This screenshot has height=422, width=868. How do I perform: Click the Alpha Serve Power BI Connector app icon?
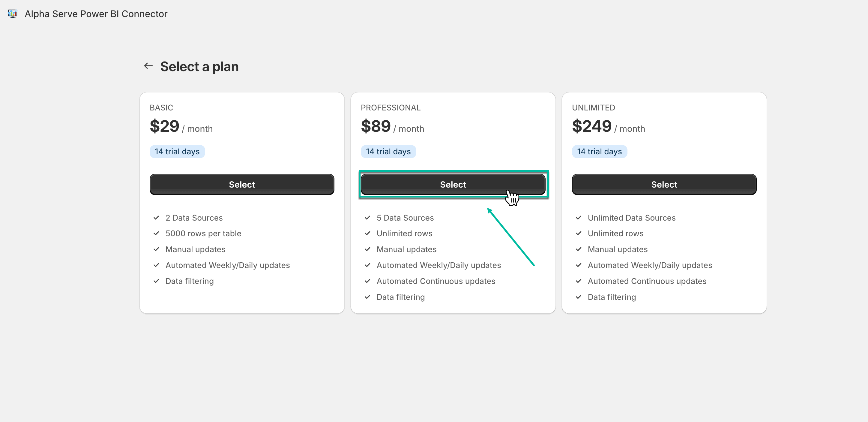coord(13,14)
